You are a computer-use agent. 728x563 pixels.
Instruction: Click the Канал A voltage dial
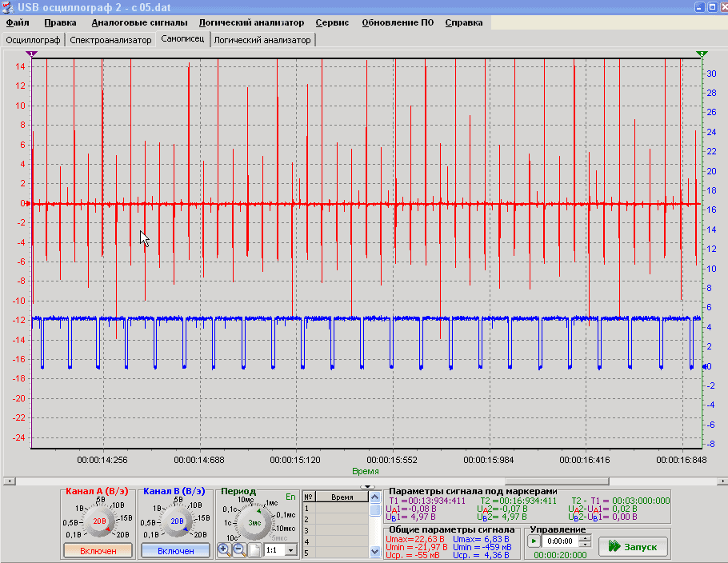pyautogui.click(x=99, y=521)
